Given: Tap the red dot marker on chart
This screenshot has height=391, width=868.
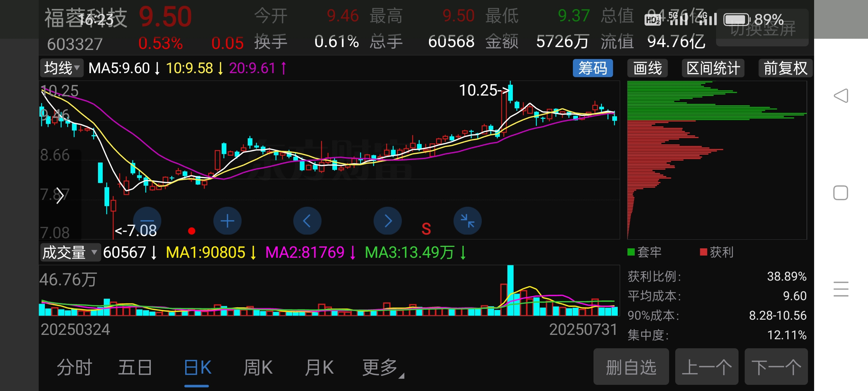Looking at the screenshot, I should click(x=192, y=231).
